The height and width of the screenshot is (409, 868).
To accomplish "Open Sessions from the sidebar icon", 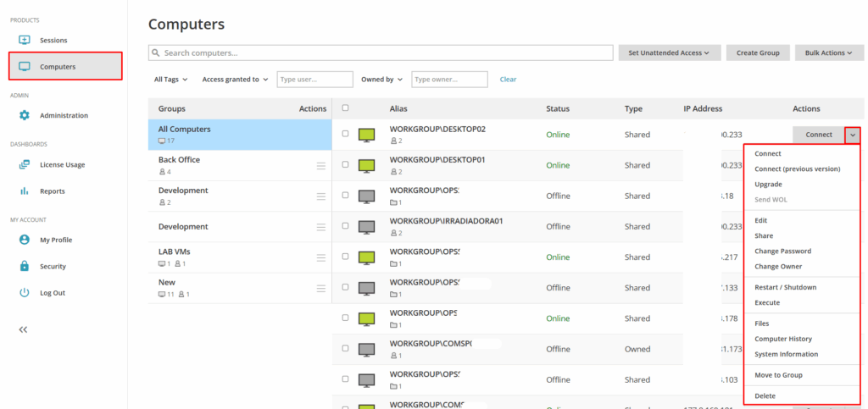I will coord(25,40).
